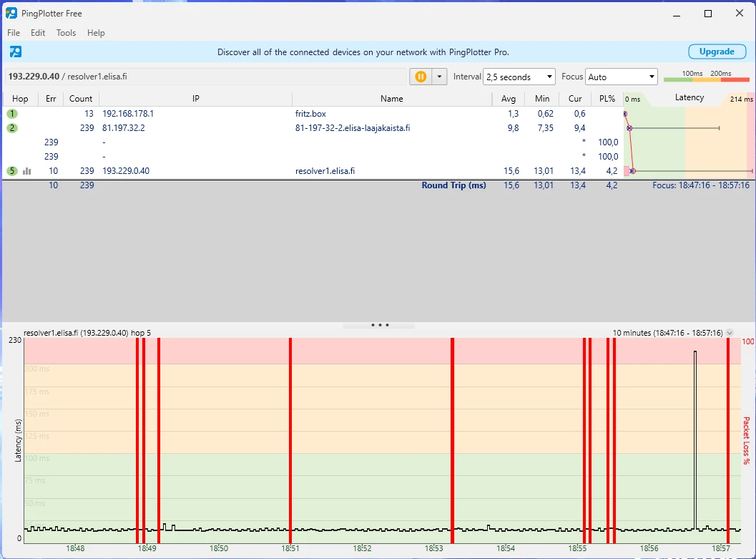Select the fritz.box name cell
756x559 pixels.
coord(310,114)
